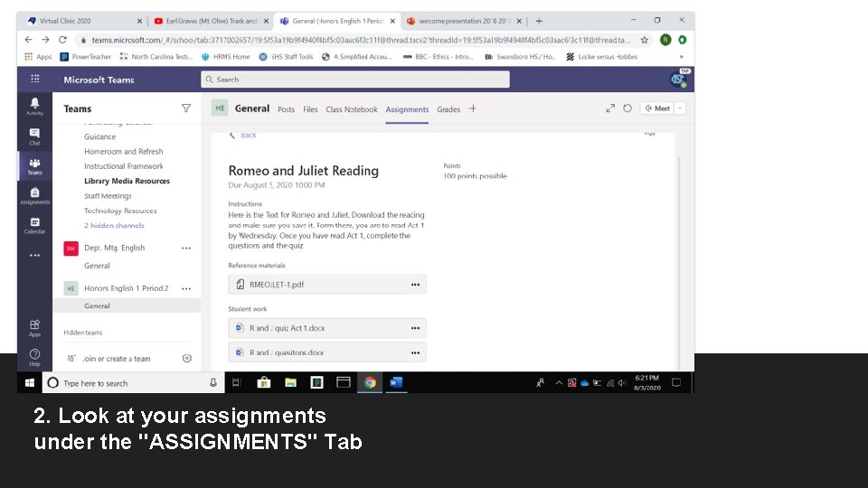Add a new tab with plus icon
The width and height of the screenshot is (868, 488).
coord(473,108)
